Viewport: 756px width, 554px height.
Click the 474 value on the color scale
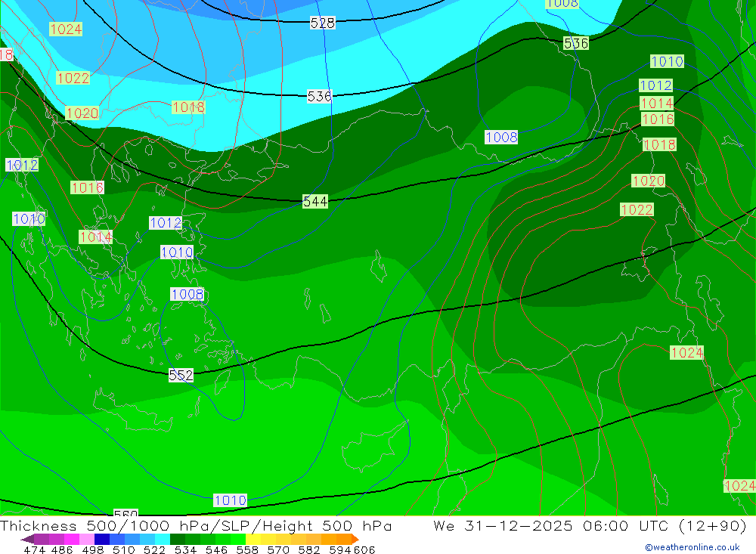pos(34,549)
